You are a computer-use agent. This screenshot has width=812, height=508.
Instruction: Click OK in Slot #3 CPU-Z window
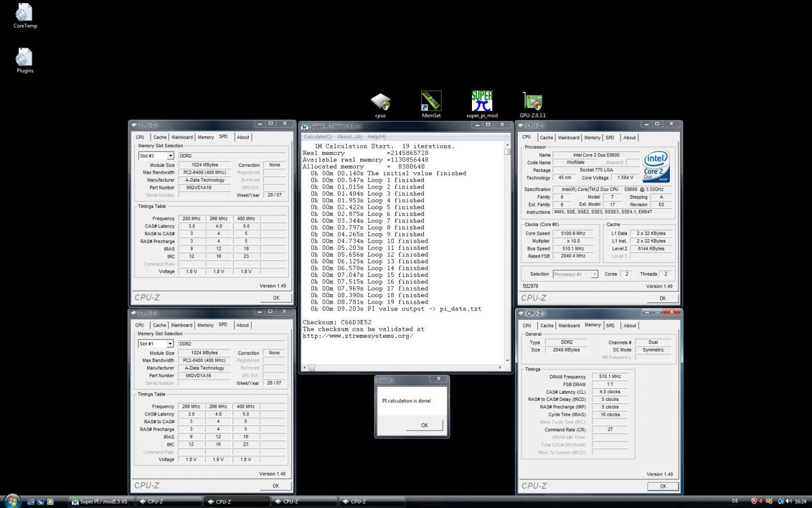276,298
